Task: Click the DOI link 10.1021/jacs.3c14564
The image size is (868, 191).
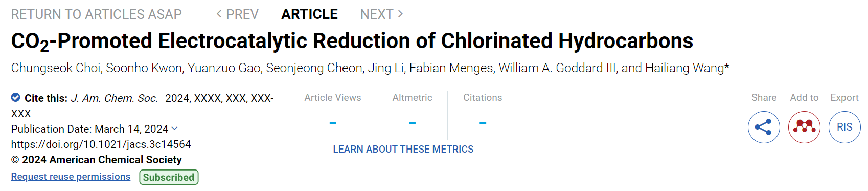Action: pyautogui.click(x=101, y=144)
